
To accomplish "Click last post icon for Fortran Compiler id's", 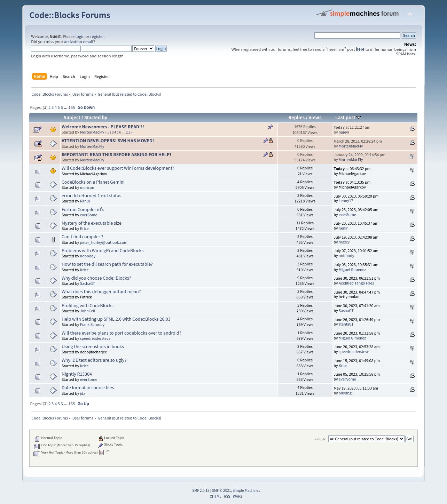I will pyautogui.click(x=412, y=211).
